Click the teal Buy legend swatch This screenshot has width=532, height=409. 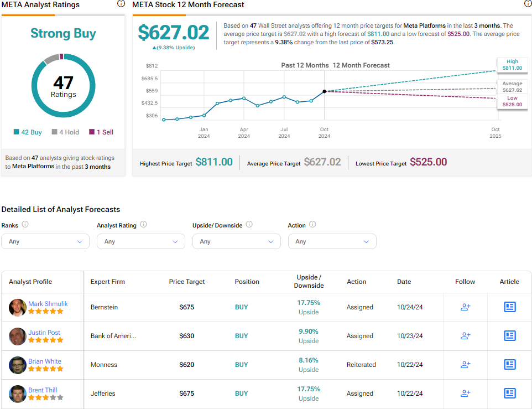pyautogui.click(x=17, y=132)
